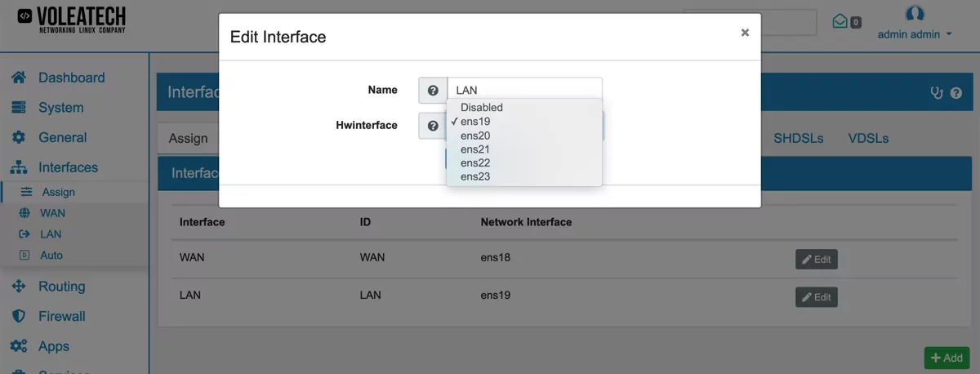
Task: Switch to the VDSLs tab
Action: click(x=868, y=138)
